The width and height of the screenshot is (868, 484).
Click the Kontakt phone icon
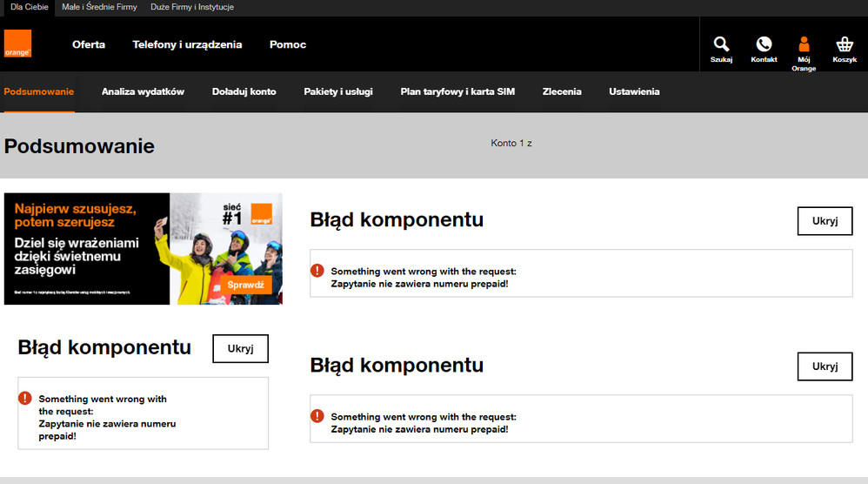[764, 44]
